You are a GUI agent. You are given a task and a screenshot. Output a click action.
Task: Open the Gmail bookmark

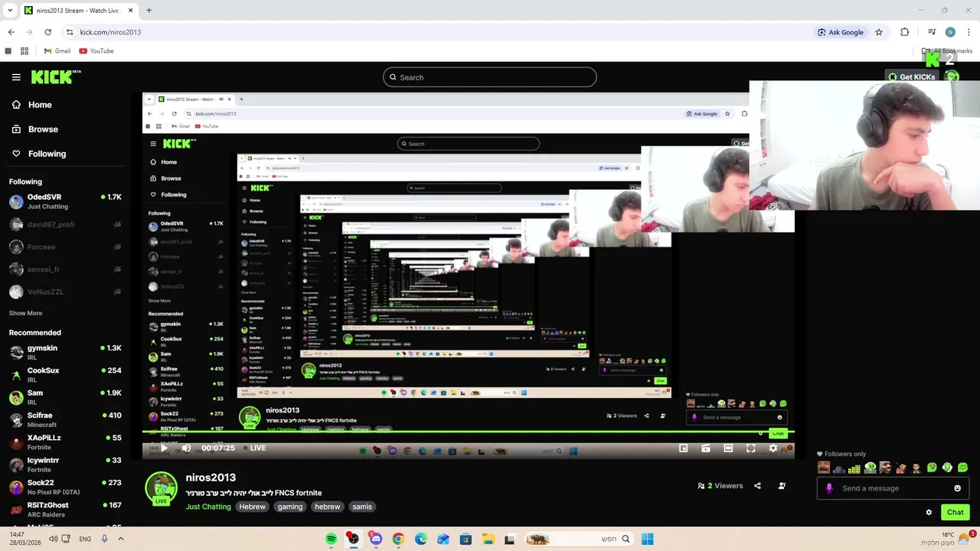57,51
